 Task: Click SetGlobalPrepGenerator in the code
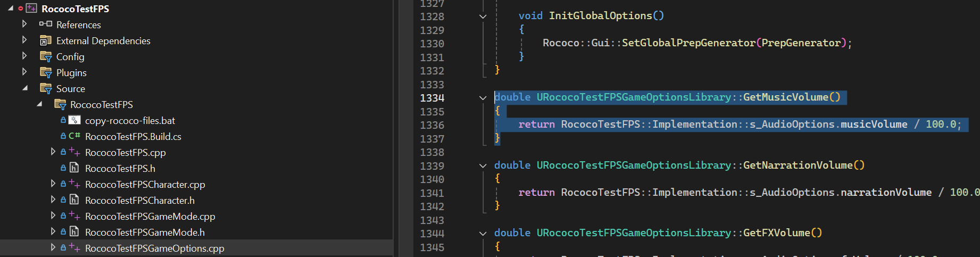[x=688, y=43]
